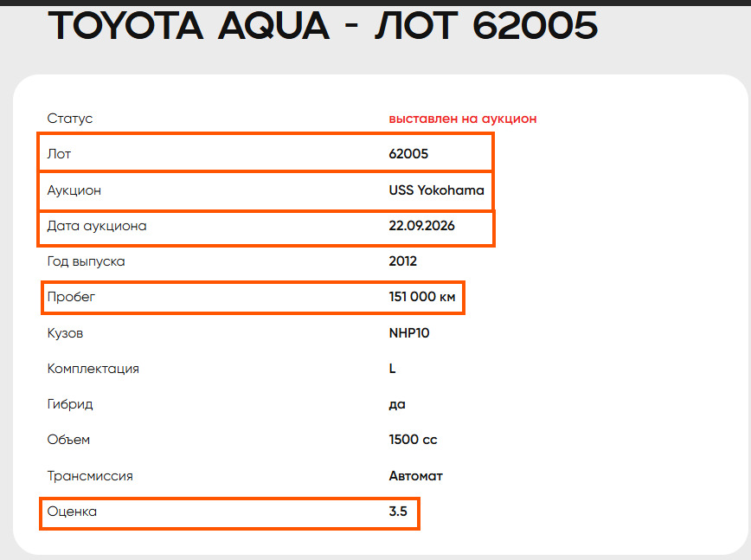This screenshot has width=751, height=560.
Task: Select the heading TOYOTA AQUA - ЛОТ 62005
Action: click(x=323, y=25)
